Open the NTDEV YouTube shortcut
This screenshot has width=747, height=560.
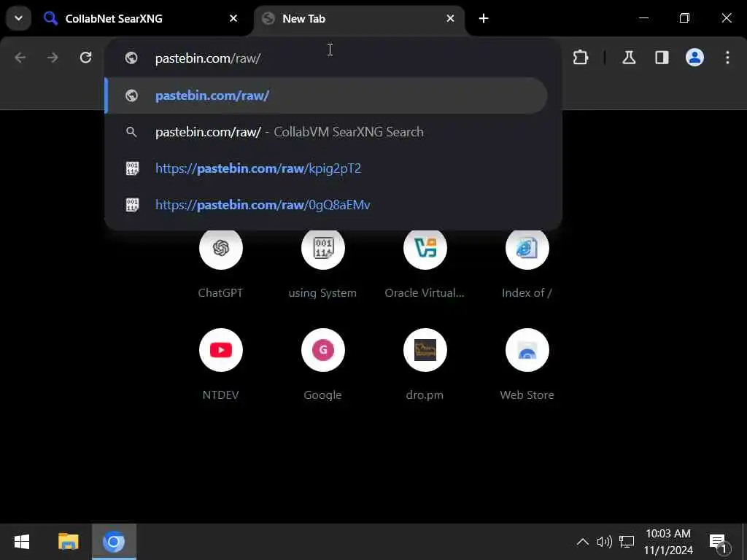point(220,365)
